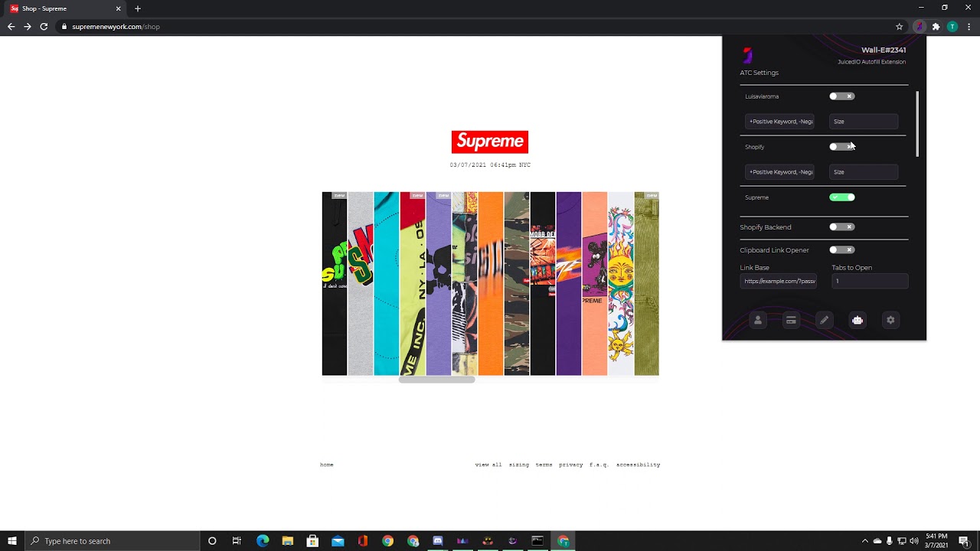Open the terms link
Viewport: 980px width, 551px height.
click(x=544, y=465)
